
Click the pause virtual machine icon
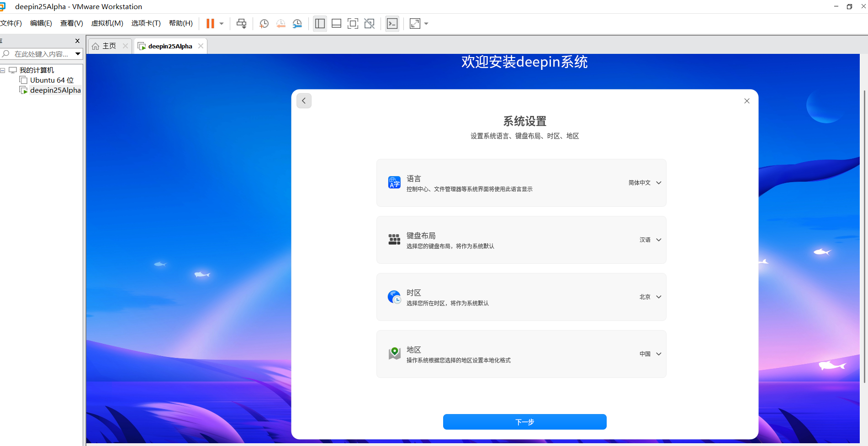(210, 24)
